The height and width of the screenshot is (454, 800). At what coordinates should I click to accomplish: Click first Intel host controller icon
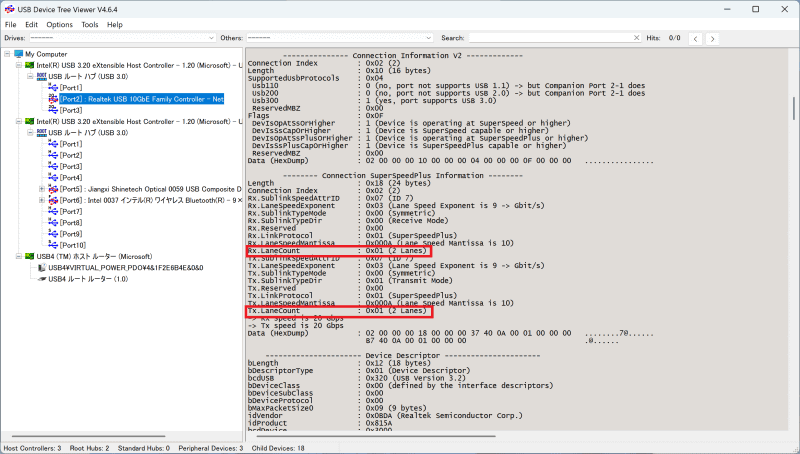click(x=30, y=65)
